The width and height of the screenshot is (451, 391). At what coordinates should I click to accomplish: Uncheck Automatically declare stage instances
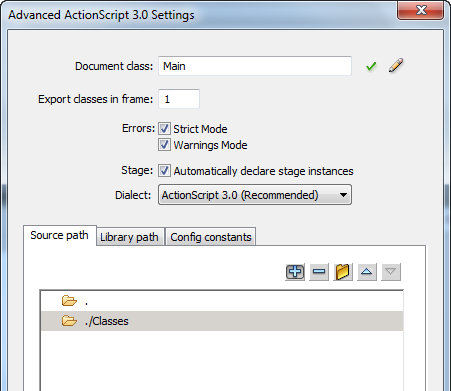[164, 171]
